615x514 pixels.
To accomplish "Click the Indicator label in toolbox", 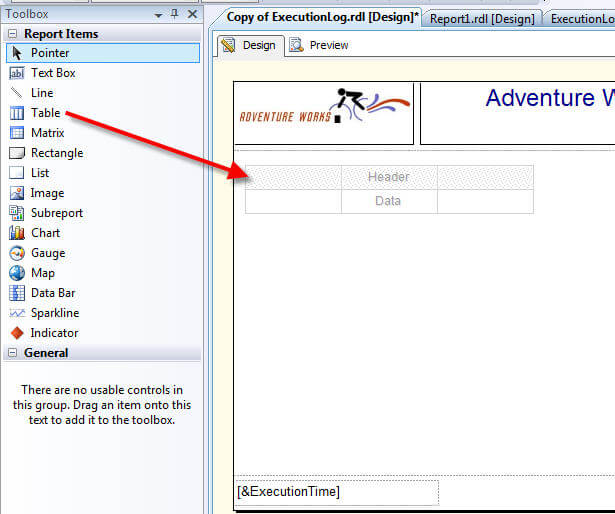I will click(x=55, y=333).
